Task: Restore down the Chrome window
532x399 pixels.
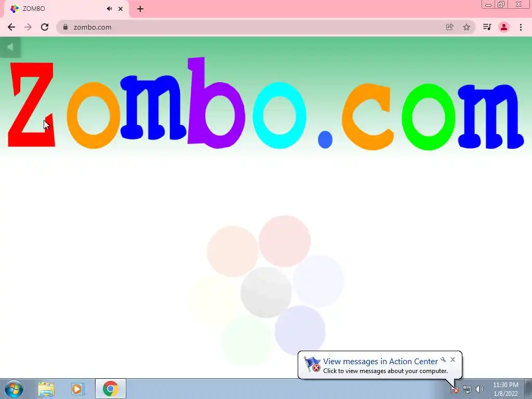Action: pos(501,4)
